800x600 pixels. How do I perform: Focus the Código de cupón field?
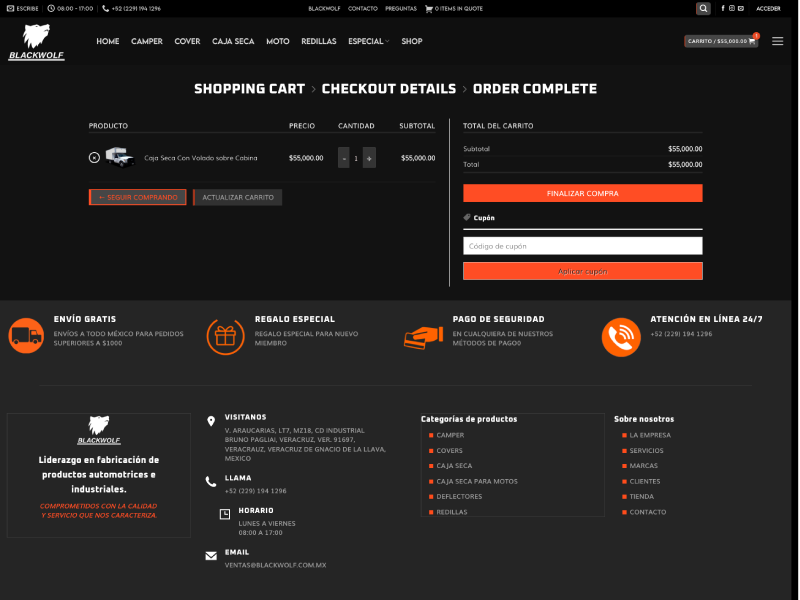point(583,246)
